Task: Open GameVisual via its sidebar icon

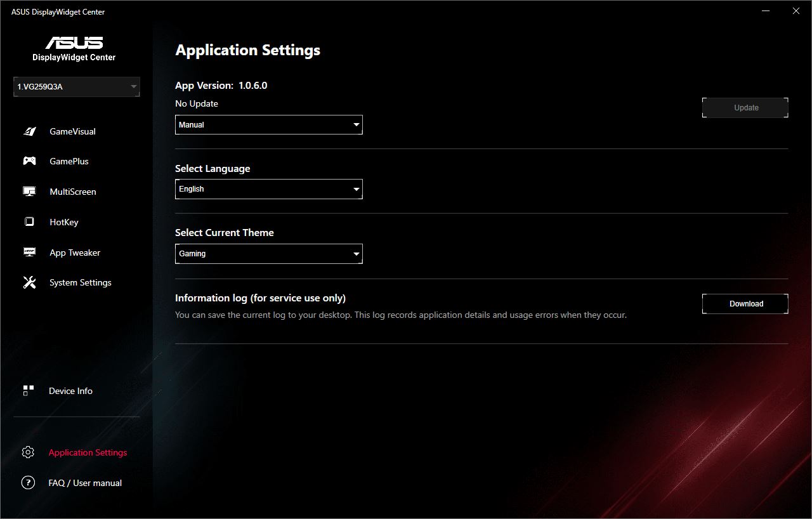Action: click(29, 131)
